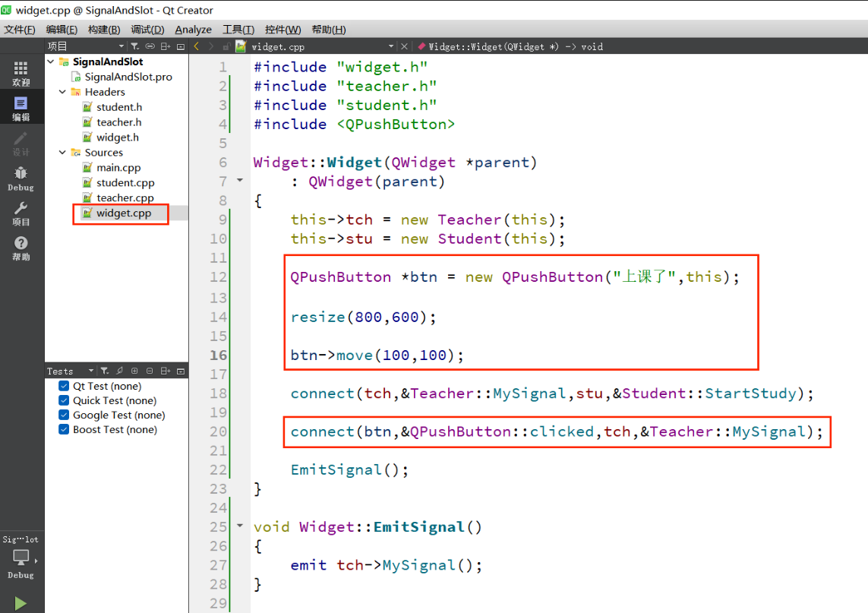This screenshot has width=868, height=613.
Task: Open the Analyze menu
Action: click(193, 30)
